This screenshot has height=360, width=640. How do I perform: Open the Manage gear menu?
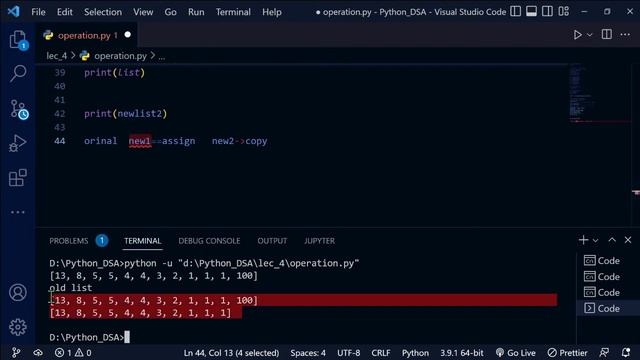[18, 327]
